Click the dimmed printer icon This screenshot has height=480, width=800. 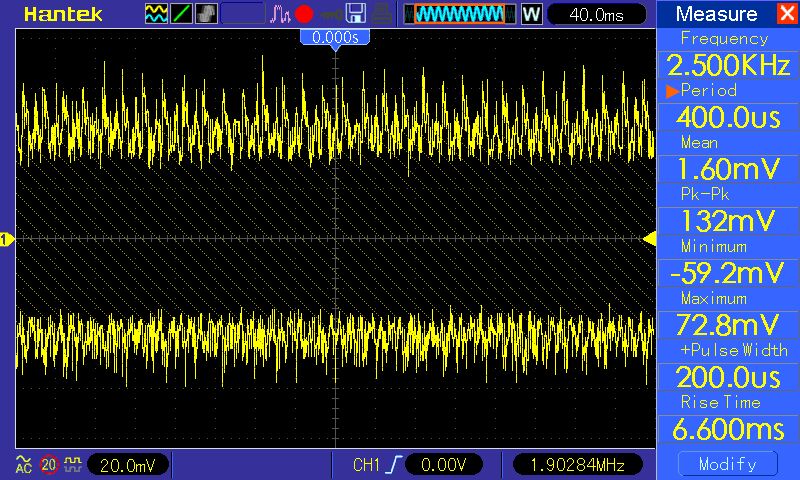tap(382, 14)
